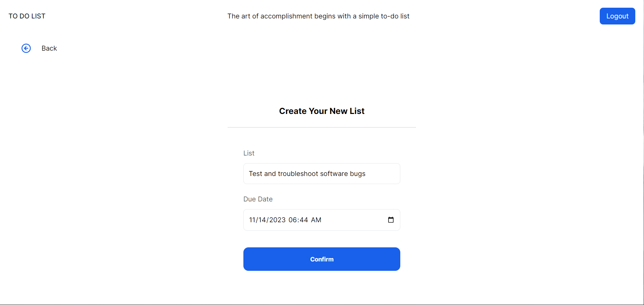Click the TO DO LIST logo text
Screen dimensions: 644x305
27,16
